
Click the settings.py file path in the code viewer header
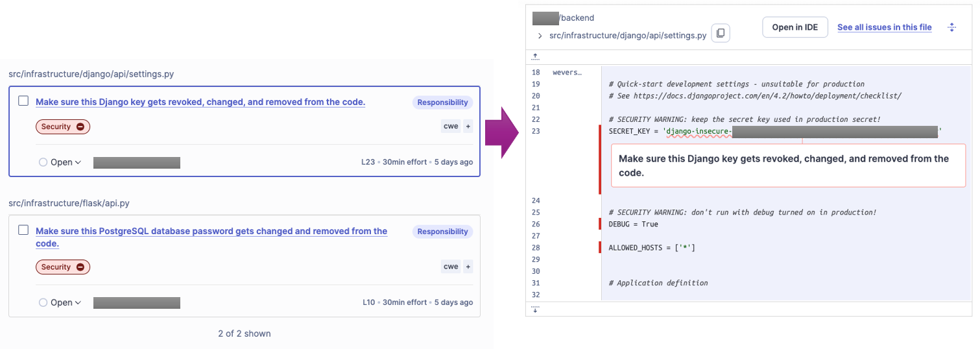click(628, 35)
